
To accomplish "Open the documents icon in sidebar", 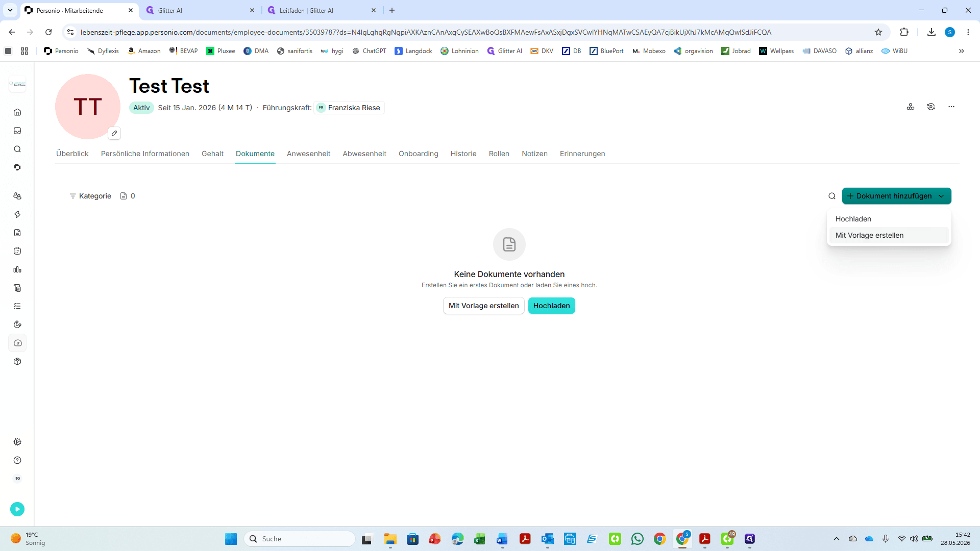I will (x=17, y=233).
